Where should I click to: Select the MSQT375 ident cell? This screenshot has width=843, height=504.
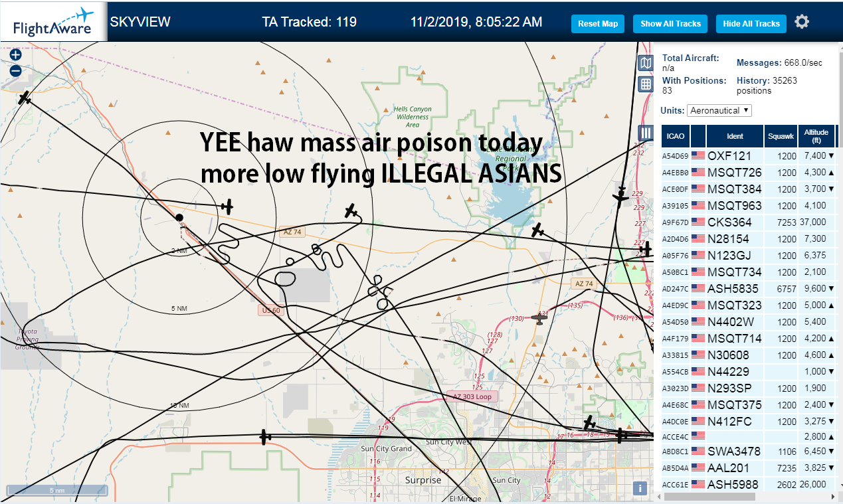(x=735, y=405)
